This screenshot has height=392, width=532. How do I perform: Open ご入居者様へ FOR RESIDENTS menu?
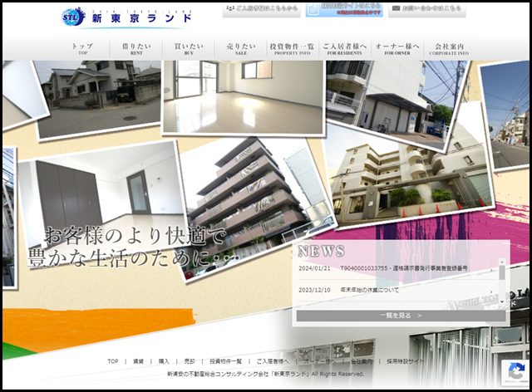(x=345, y=49)
